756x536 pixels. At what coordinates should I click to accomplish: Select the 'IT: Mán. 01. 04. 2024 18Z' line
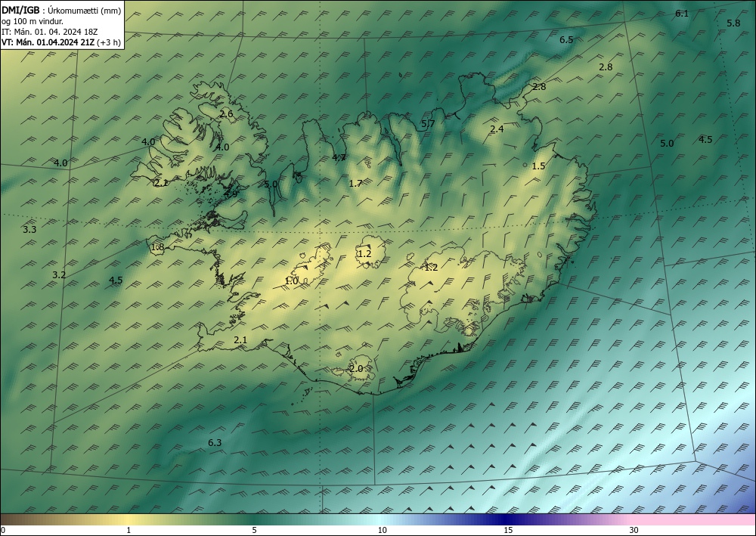(50, 32)
